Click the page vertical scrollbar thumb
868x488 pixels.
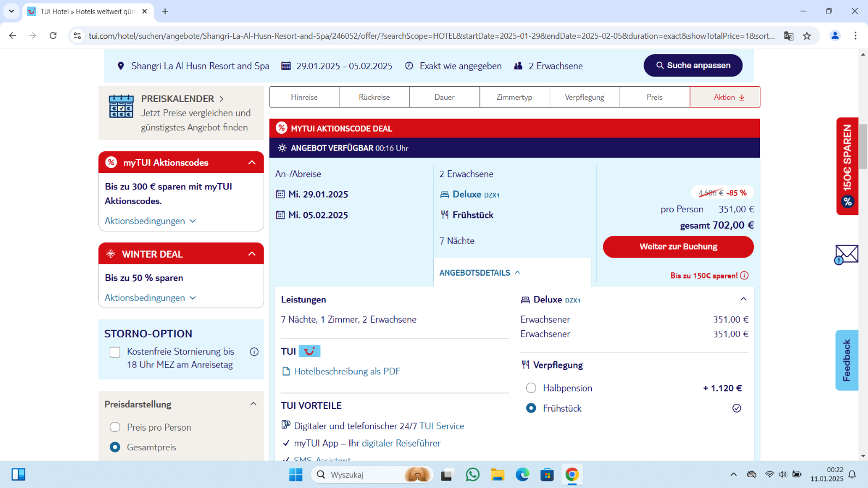pyautogui.click(x=863, y=146)
